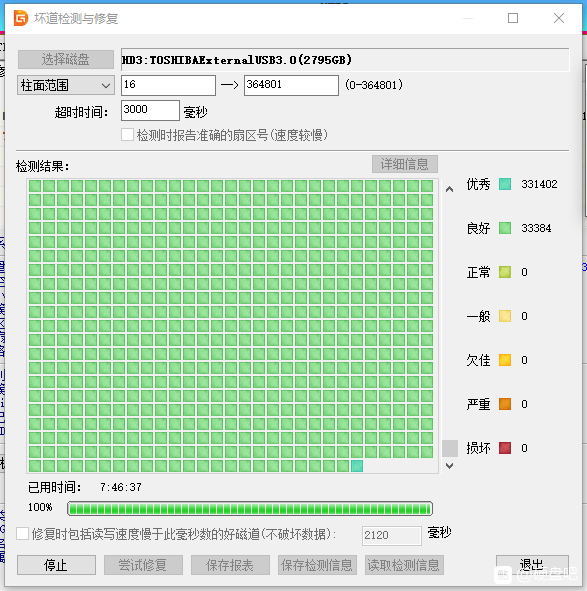Enable 检测时报告准确的扇区号 checkbox
Screen dimensions: 587x591
[127, 135]
